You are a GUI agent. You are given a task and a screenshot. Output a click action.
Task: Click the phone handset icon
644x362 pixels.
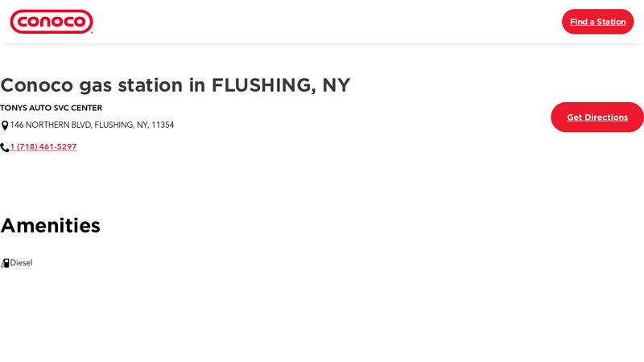coord(5,147)
